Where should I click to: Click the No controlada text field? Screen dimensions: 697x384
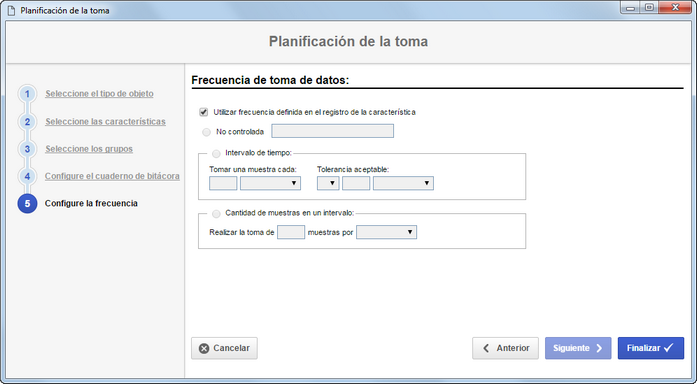pos(332,131)
